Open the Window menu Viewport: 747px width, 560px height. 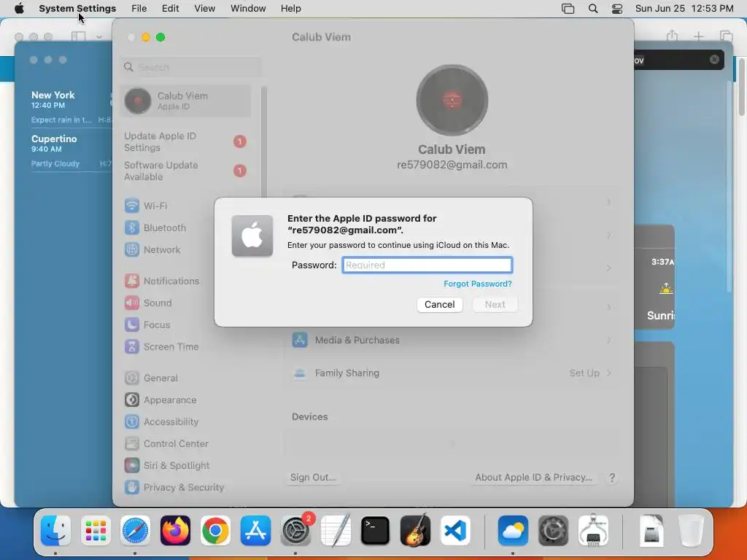248,9
